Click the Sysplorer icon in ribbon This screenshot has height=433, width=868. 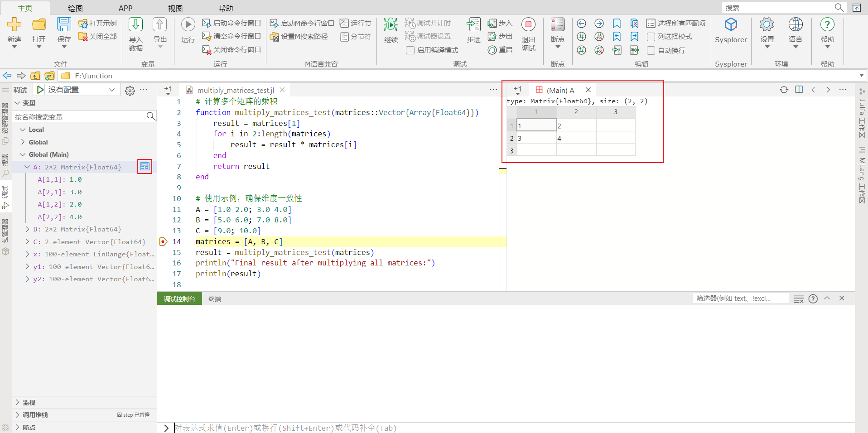(731, 24)
